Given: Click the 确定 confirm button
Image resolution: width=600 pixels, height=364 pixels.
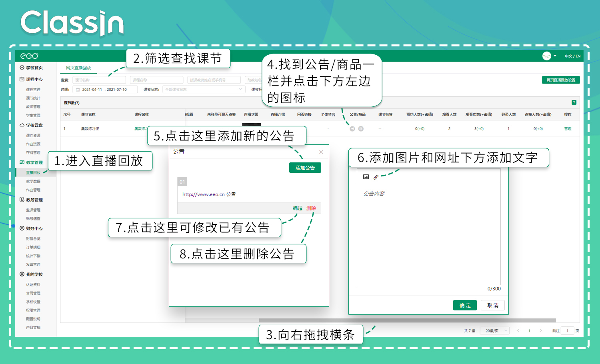Looking at the screenshot, I should tap(465, 305).
